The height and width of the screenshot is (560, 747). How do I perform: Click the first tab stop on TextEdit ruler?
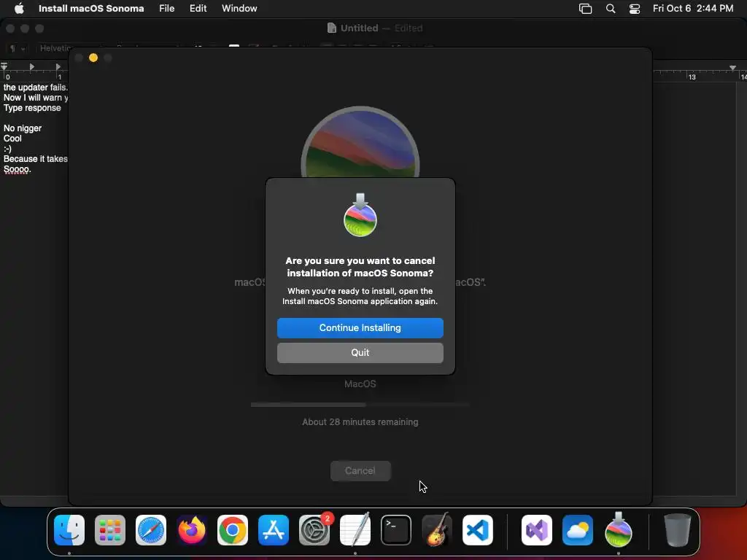point(31,66)
